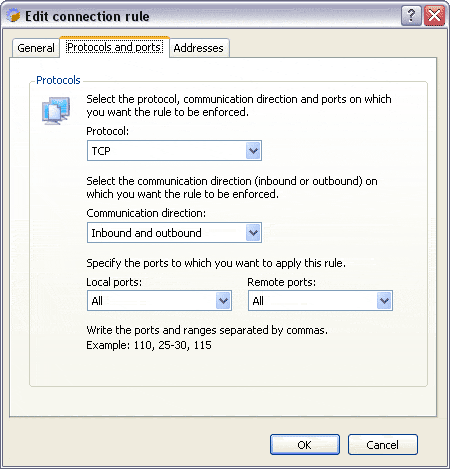
Task: Open the question mark help button
Action: [x=411, y=16]
